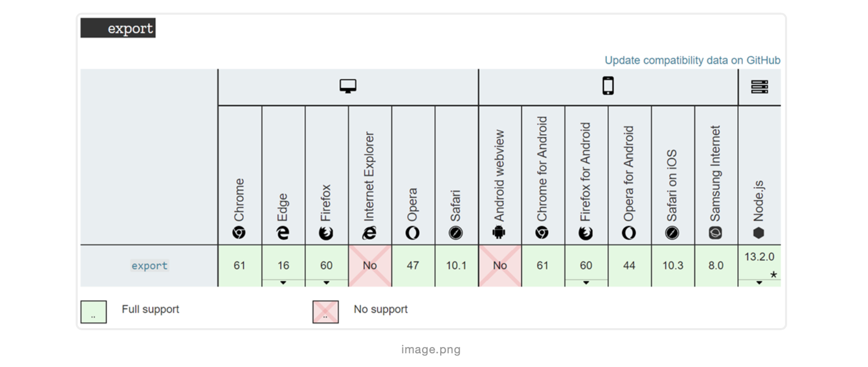Screen dimensions: 868x367
Task: Click the Full support green legend swatch
Action: [94, 312]
